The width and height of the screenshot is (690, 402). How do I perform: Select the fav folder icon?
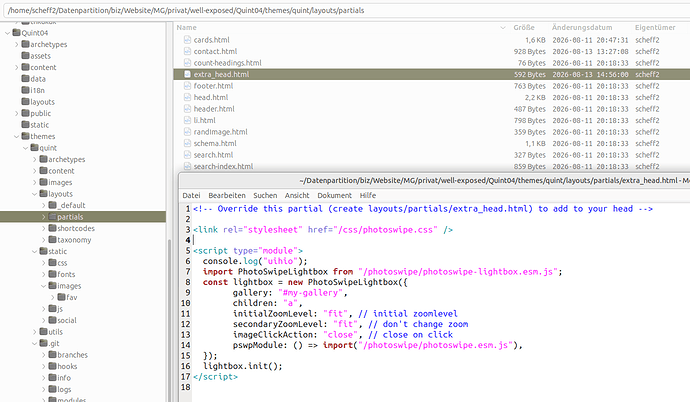pos(62,297)
